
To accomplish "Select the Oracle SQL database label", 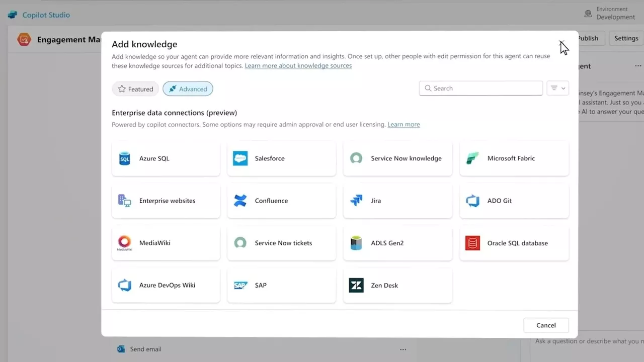I will pos(518,243).
